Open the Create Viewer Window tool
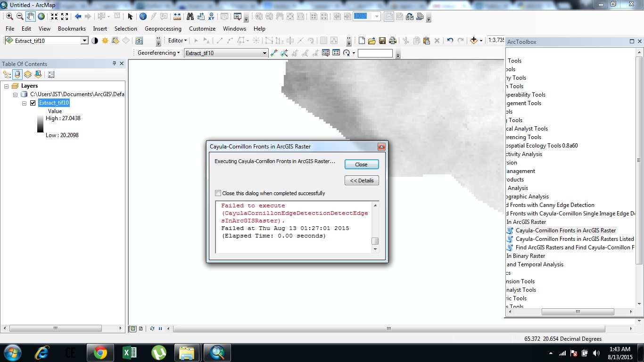The image size is (644, 362). (x=237, y=16)
